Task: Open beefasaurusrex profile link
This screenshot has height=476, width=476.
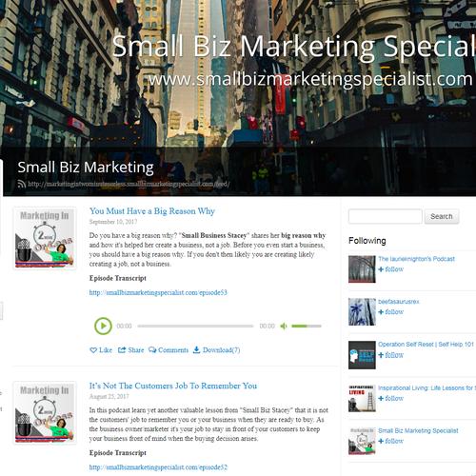Action: coord(399,302)
